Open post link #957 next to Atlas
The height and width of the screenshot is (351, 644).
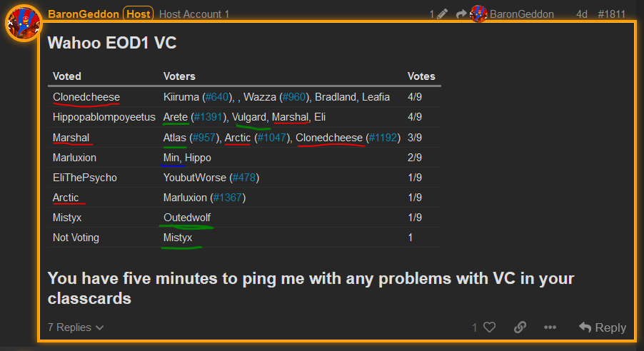click(203, 138)
